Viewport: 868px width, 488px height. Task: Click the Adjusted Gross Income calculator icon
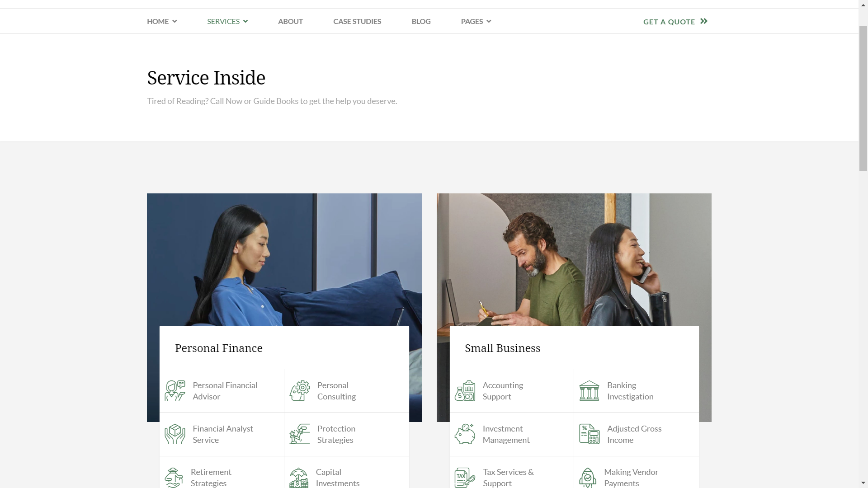(590, 434)
